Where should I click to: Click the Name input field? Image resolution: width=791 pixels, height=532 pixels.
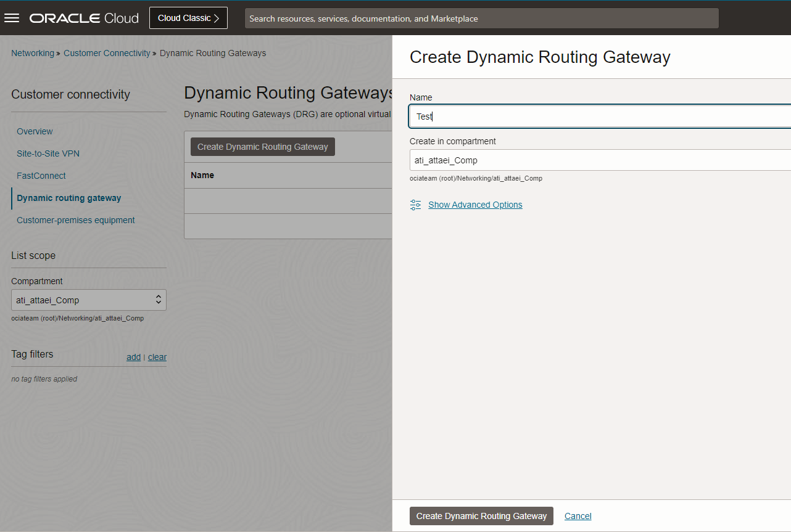598,116
